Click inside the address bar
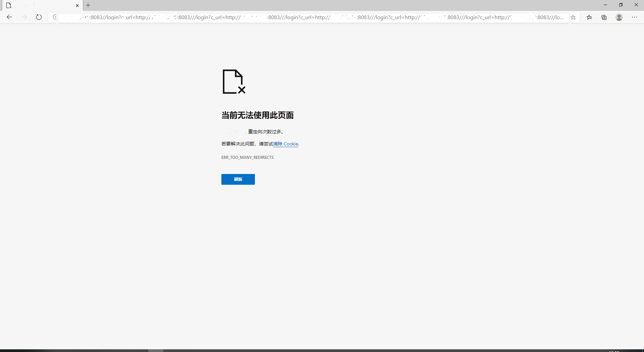 pos(302,17)
